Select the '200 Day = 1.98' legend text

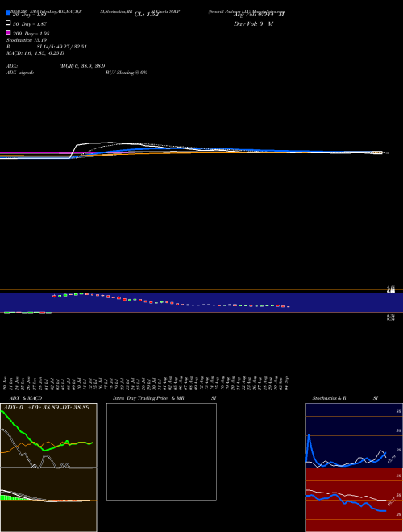point(31,34)
